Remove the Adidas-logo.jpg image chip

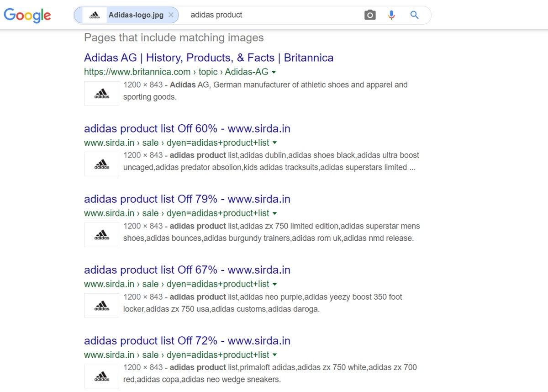[171, 15]
